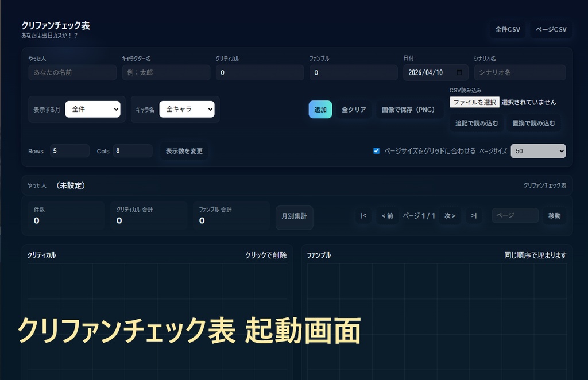Load CSV in replace mode via 置換で読み込む

534,122
